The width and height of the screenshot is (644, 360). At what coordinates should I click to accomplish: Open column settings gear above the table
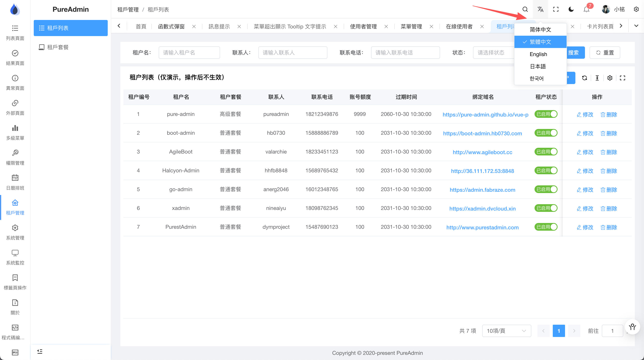click(x=610, y=78)
